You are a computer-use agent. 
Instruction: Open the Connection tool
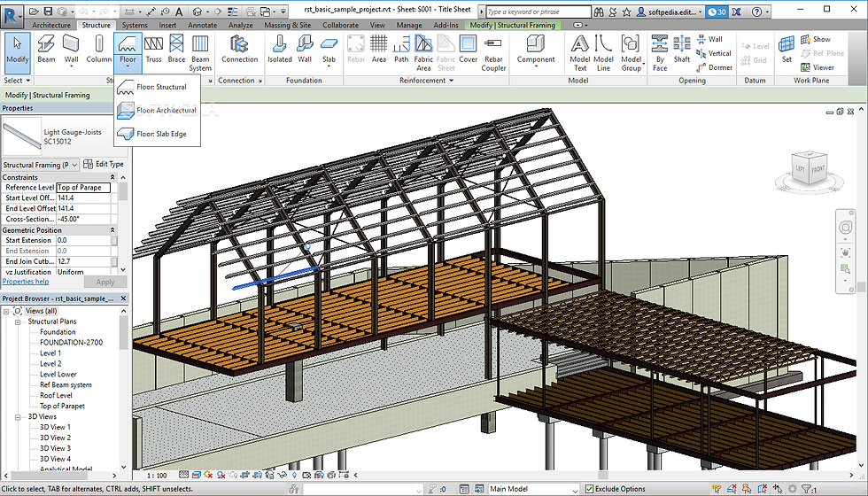(x=240, y=50)
